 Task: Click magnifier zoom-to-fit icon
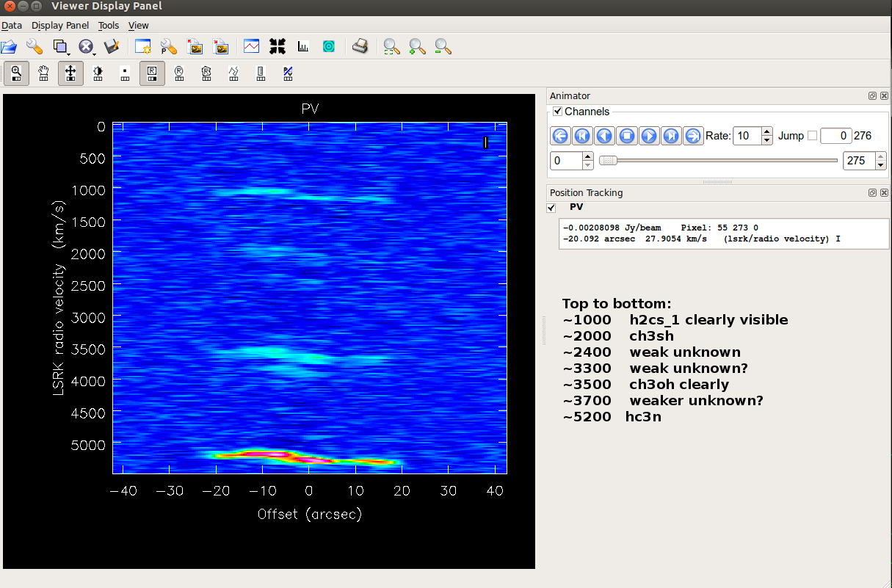tap(391, 47)
